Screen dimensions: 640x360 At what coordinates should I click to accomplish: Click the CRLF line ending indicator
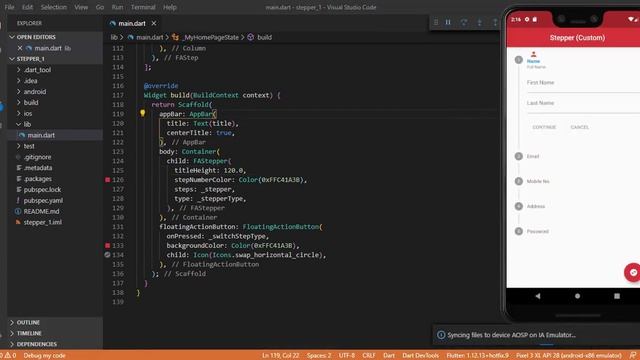[369, 356]
